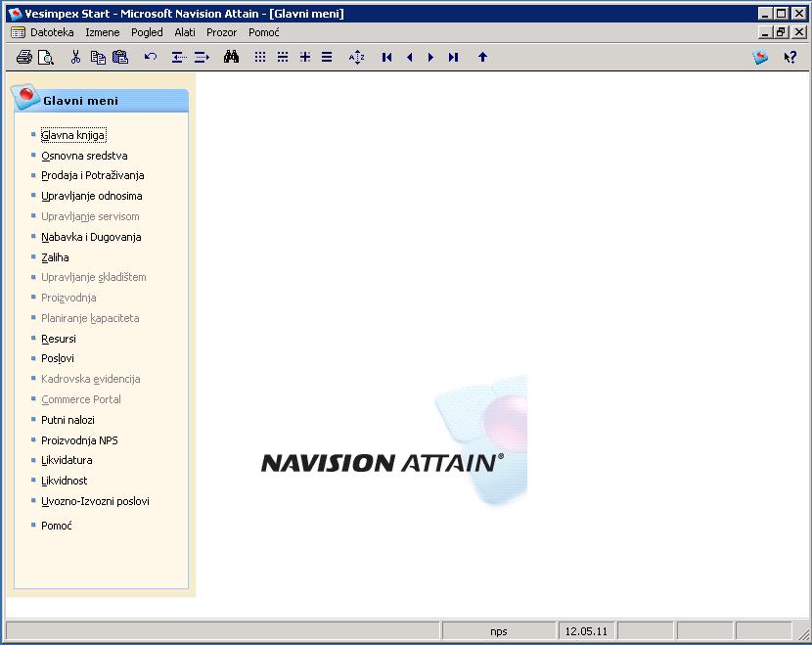The image size is (812, 645).
Task: Click the outdent left-arrow toolbar icon
Action: [179, 57]
